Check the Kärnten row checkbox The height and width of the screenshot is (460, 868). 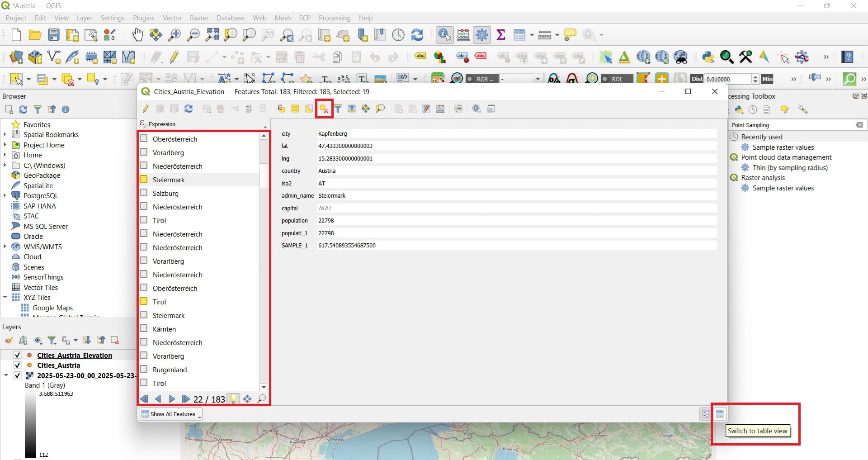tap(144, 328)
